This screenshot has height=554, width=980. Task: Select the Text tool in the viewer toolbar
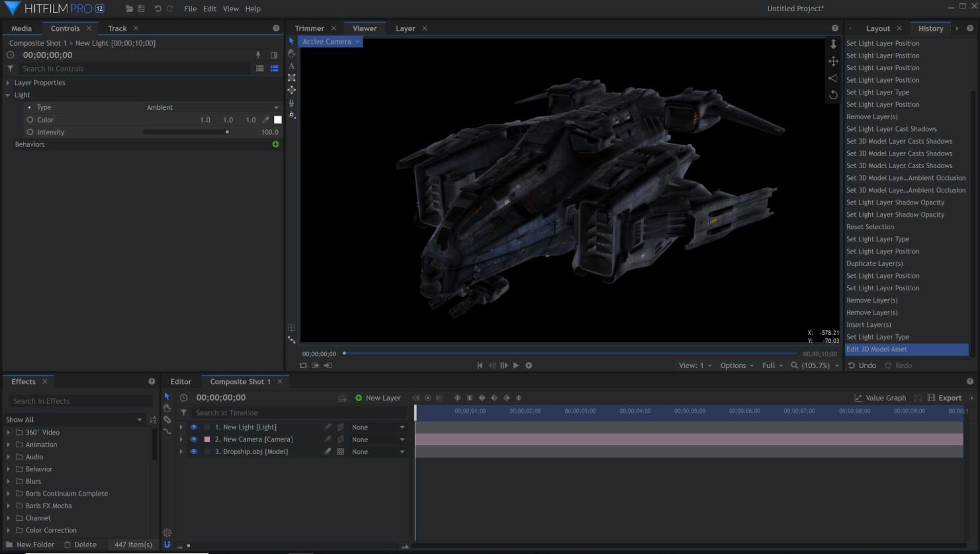pyautogui.click(x=291, y=66)
